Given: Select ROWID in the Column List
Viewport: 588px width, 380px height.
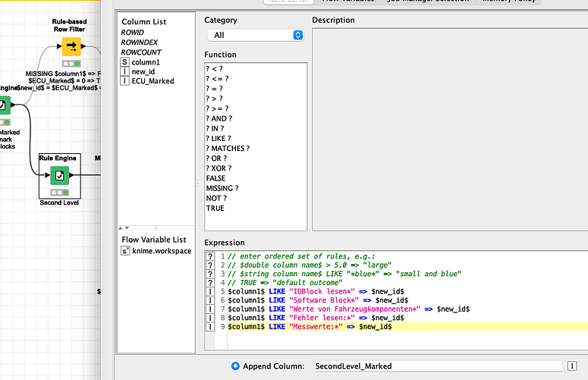Looking at the screenshot, I should [x=132, y=32].
